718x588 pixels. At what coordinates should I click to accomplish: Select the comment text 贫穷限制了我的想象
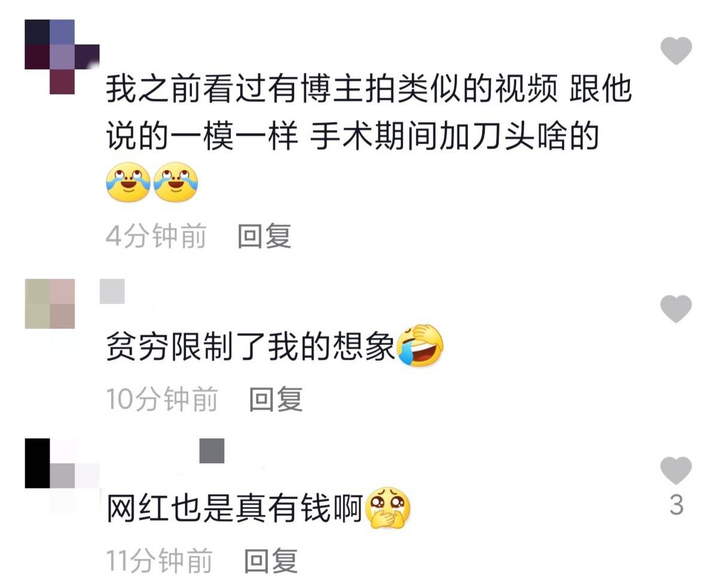pyautogui.click(x=251, y=346)
